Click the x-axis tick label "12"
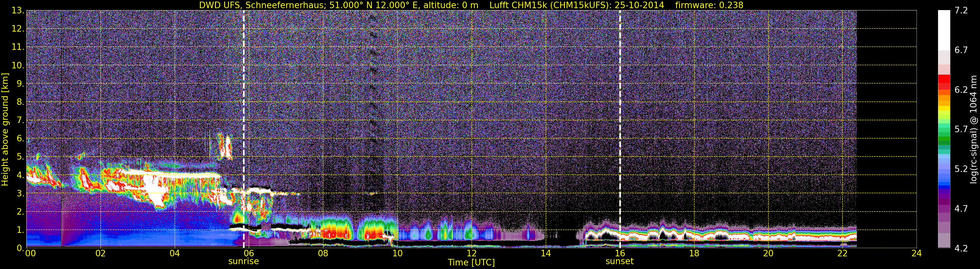 pos(471,253)
